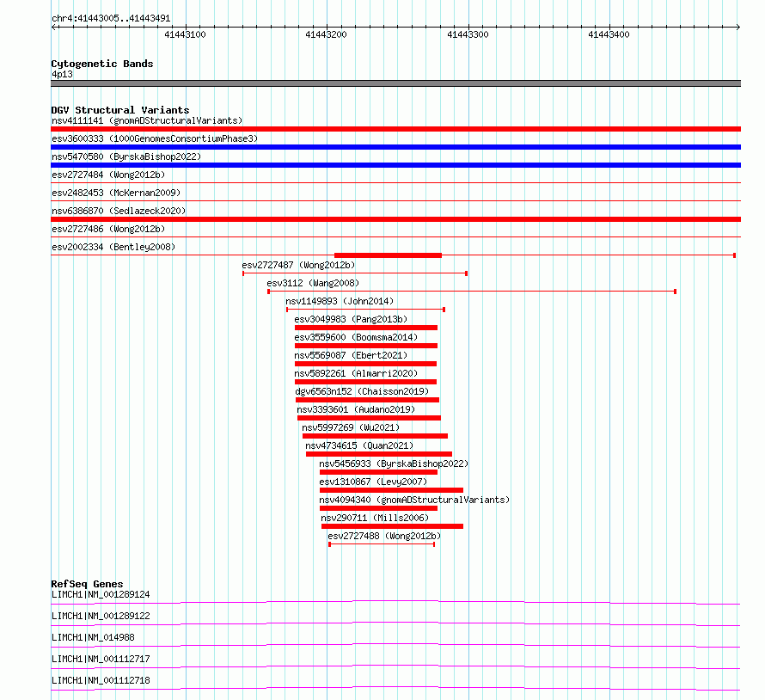The image size is (765, 700).
Task: Click the red bar under nsv290711 (Mills2006)
Action: coord(392,526)
